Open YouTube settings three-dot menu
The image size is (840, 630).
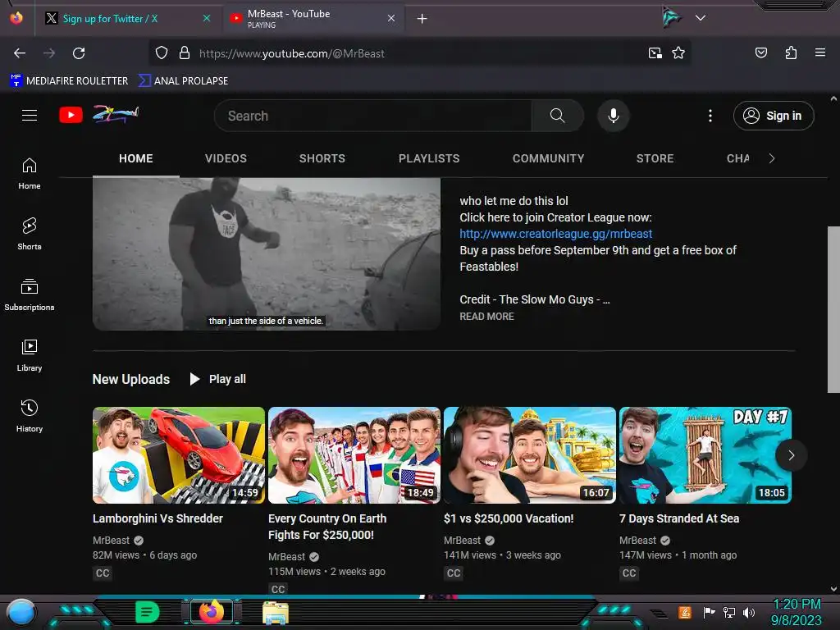(710, 115)
